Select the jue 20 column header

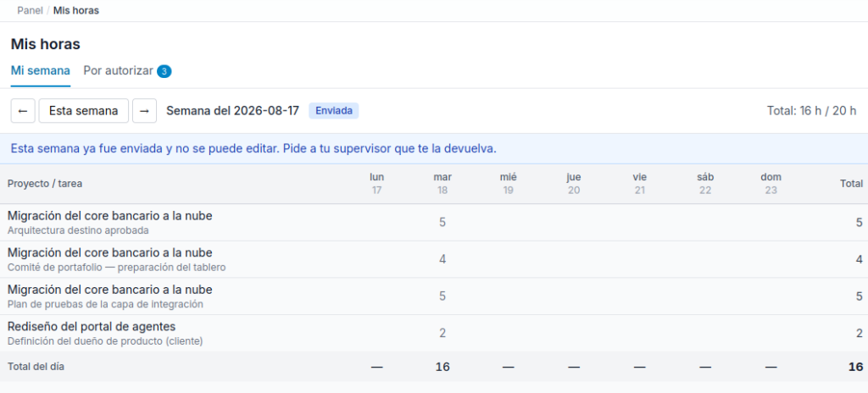pyautogui.click(x=574, y=184)
